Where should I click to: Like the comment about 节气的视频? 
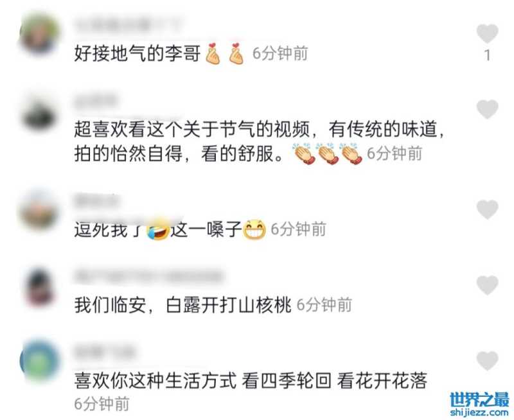488,109
